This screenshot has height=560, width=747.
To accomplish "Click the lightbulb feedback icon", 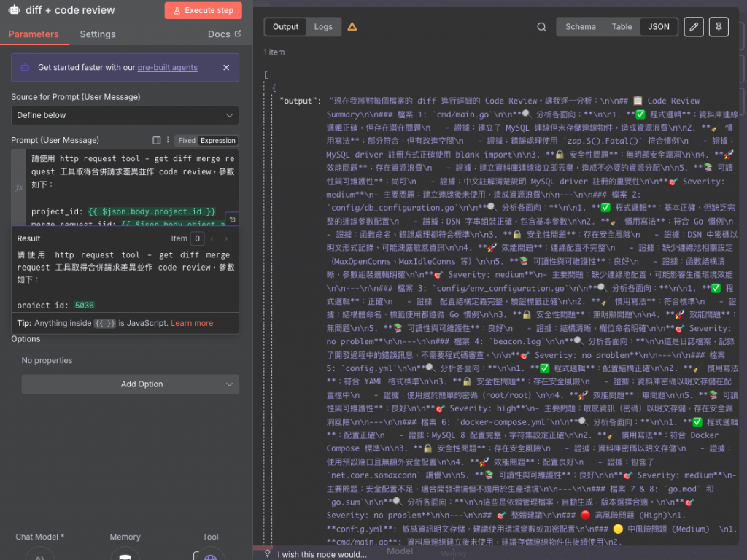I will click(x=268, y=554).
